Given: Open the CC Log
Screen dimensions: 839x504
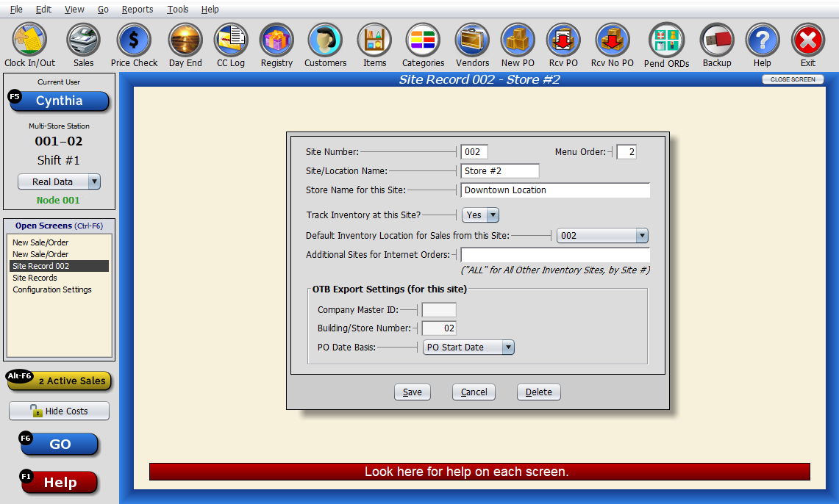Looking at the screenshot, I should pyautogui.click(x=231, y=45).
